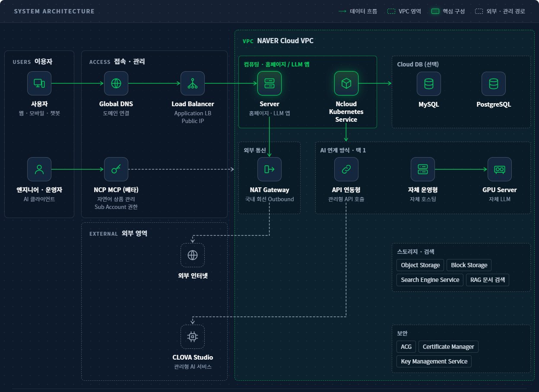
Task: Click the 웹 · 모바일 · 챗봇 caption
Action: (x=39, y=114)
